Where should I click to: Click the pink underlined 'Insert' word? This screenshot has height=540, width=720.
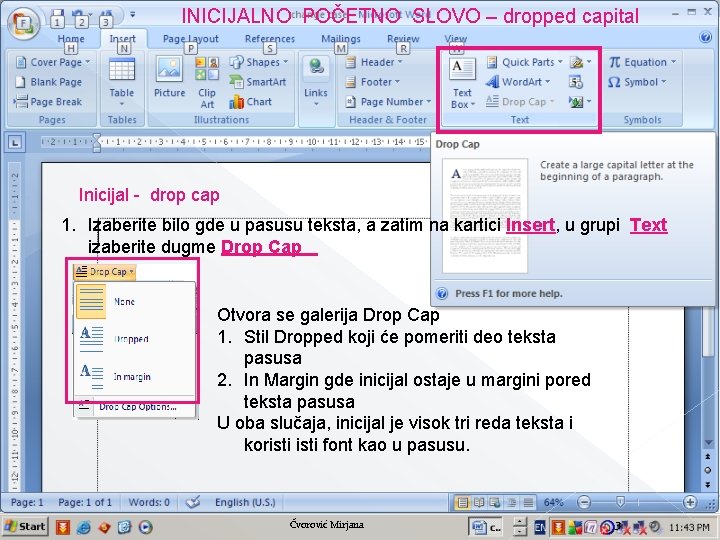(530, 225)
